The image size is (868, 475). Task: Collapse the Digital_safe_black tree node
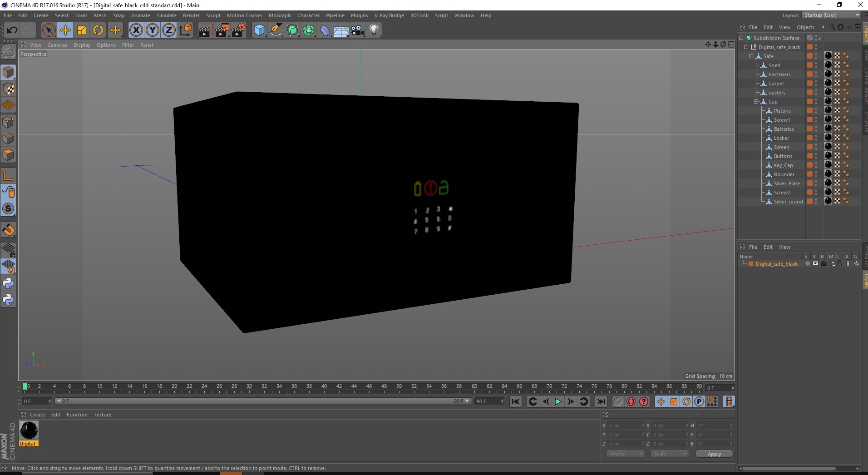tap(746, 47)
